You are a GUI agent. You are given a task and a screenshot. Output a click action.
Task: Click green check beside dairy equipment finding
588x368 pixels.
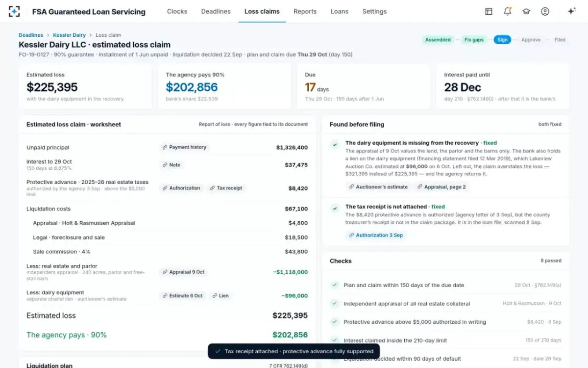[x=335, y=144]
